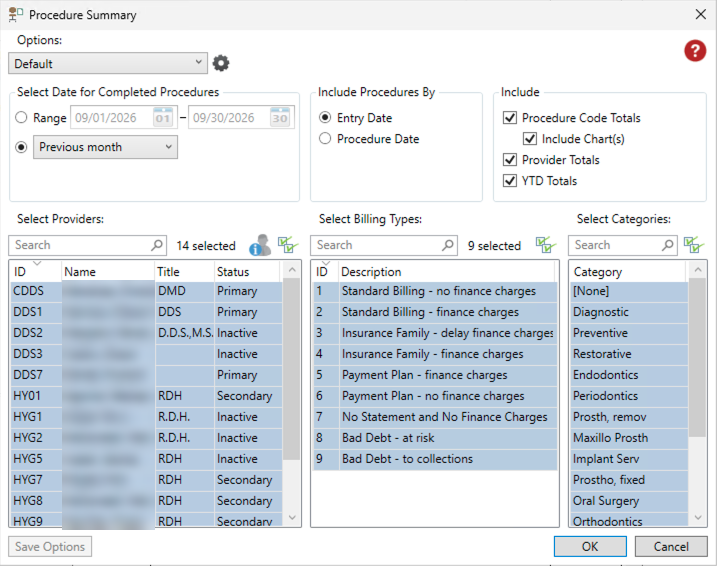The image size is (717, 566).
Task: Select the DDS2 provider row
Action: click(146, 333)
